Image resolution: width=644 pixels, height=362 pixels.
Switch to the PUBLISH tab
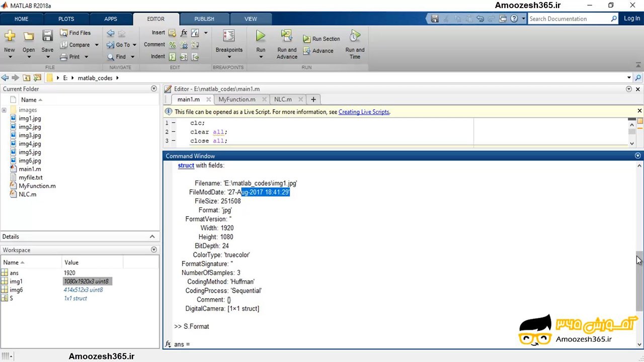[x=204, y=19]
